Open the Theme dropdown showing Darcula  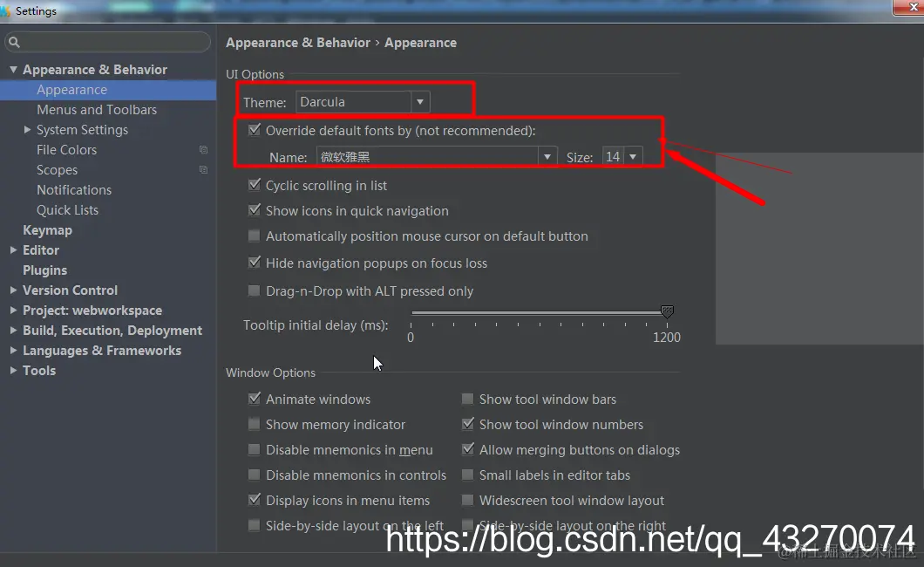363,102
